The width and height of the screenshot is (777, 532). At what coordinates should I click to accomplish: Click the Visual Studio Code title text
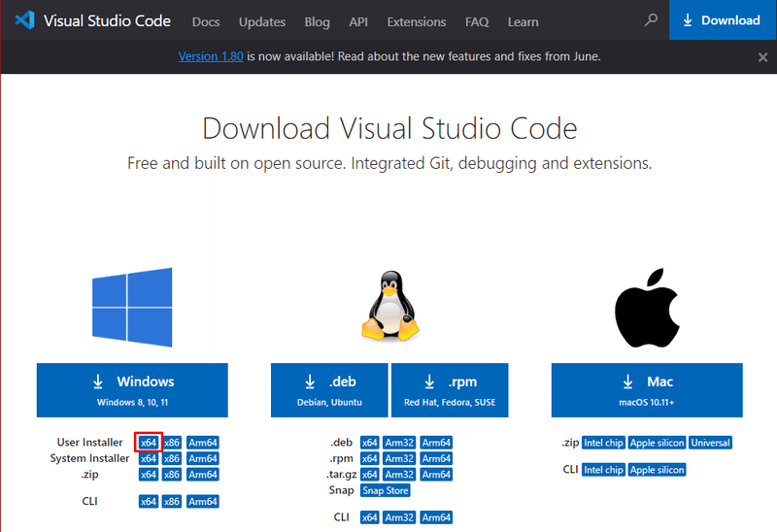click(x=107, y=20)
